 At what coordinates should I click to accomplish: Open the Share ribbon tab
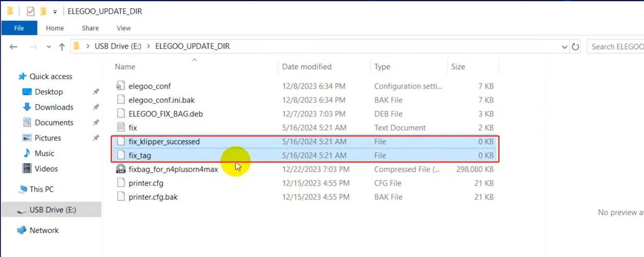90,28
